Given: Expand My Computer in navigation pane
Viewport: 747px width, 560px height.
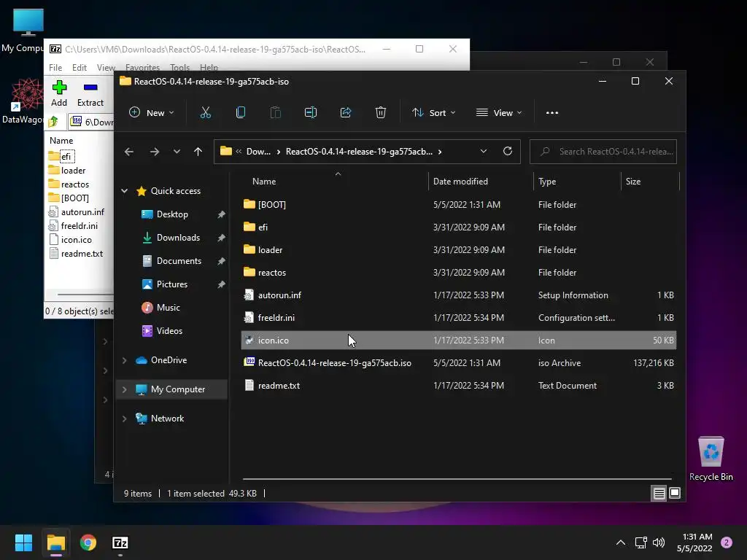Looking at the screenshot, I should pos(124,389).
